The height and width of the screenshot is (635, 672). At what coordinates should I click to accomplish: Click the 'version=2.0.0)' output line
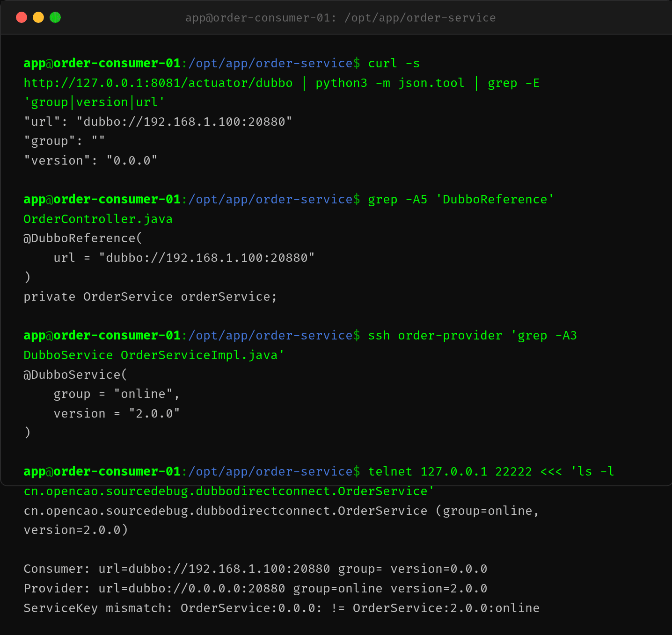pyautogui.click(x=76, y=530)
